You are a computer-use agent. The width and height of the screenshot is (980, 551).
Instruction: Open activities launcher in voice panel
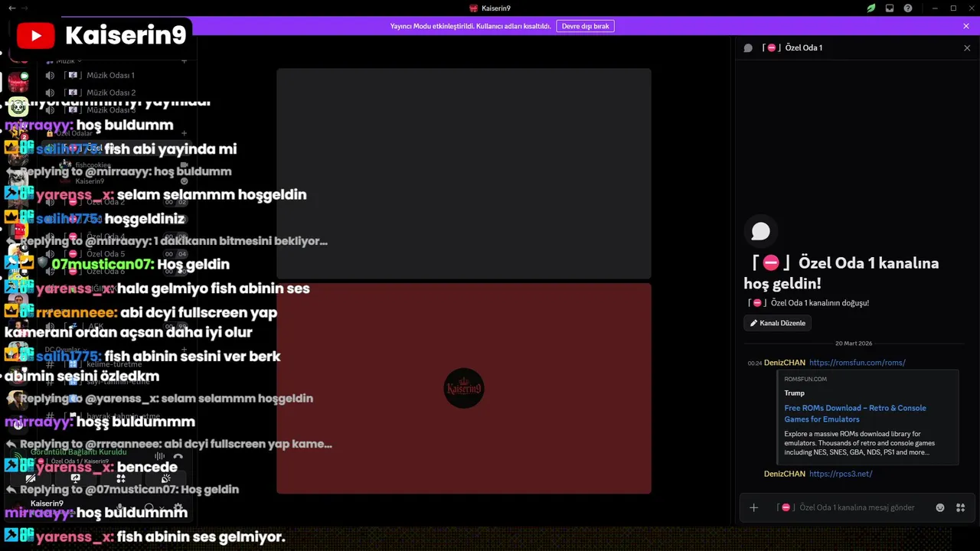pyautogui.click(x=121, y=478)
